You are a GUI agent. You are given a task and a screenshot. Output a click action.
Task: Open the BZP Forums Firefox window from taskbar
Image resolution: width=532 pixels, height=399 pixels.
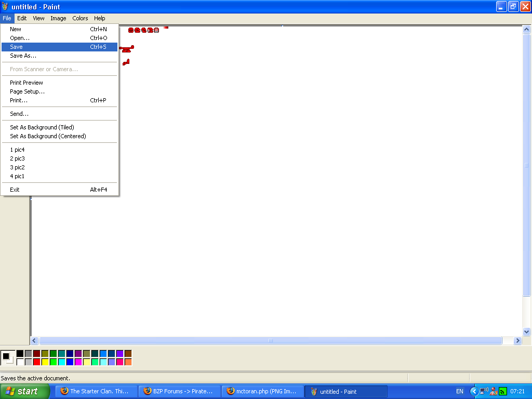pyautogui.click(x=179, y=391)
